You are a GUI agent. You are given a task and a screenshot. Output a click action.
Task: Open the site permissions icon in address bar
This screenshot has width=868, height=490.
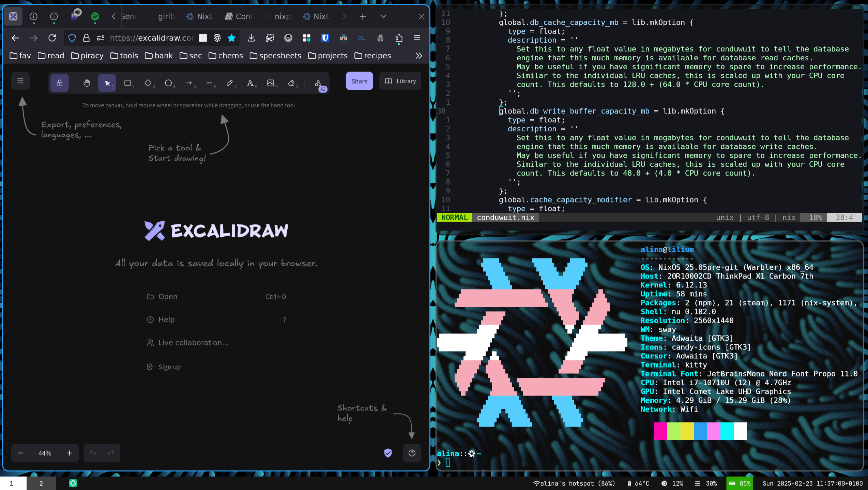tap(101, 38)
